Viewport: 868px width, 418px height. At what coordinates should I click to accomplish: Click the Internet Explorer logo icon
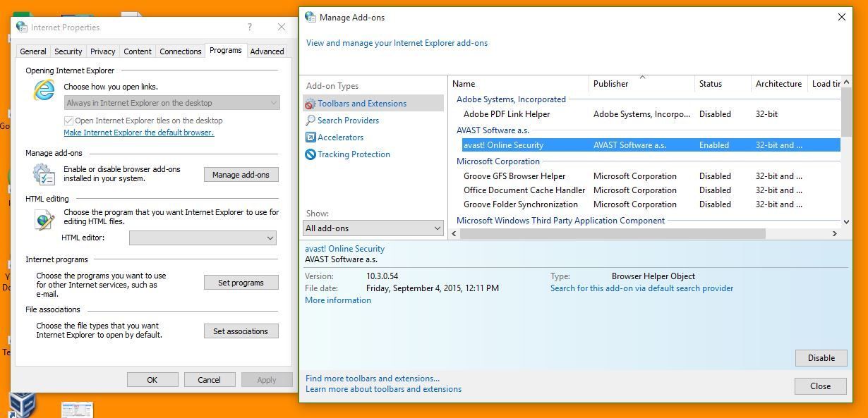tap(44, 90)
